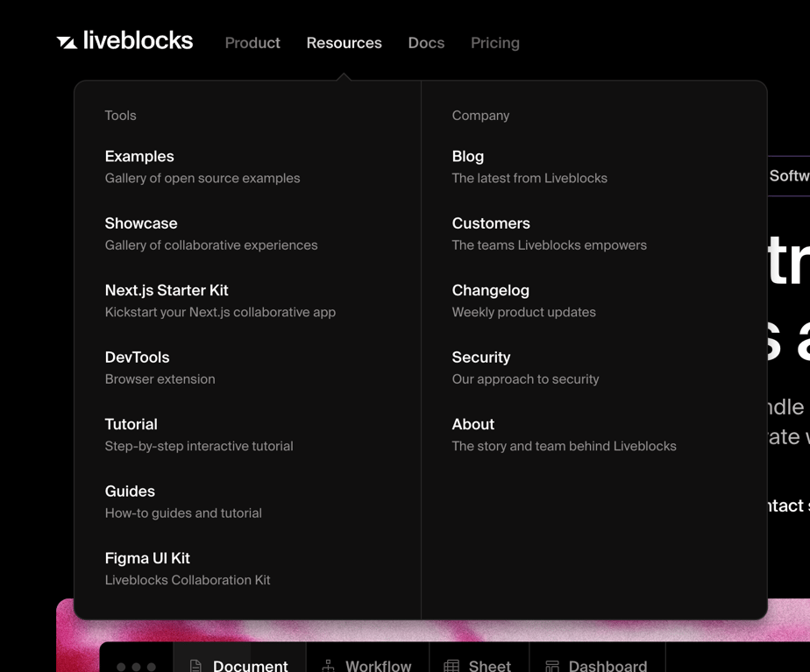Open the Figma UI Kit link
Viewport: 810px width, 672px height.
(x=188, y=569)
